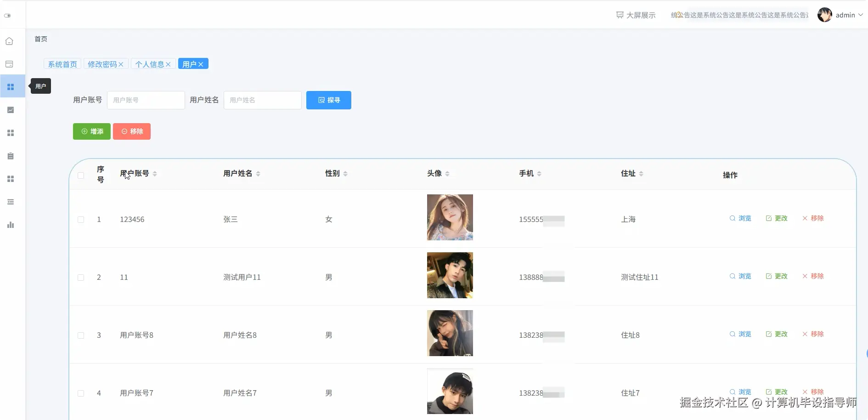Image resolution: width=868 pixels, height=420 pixels.
Task: Open 测试用户11's avatar thumbnail
Action: point(450,275)
